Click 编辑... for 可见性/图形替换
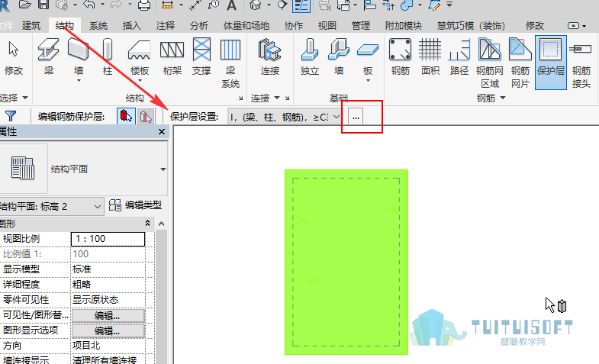The image size is (599, 364). [x=108, y=315]
